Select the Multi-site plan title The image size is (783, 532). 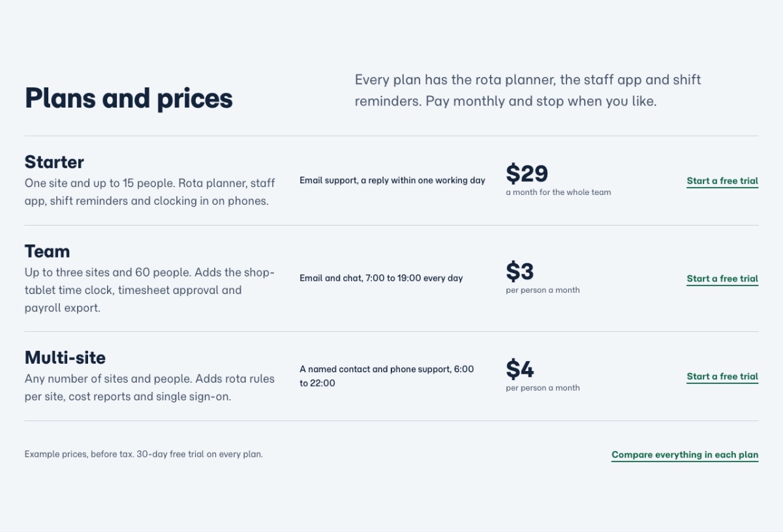[x=65, y=357]
